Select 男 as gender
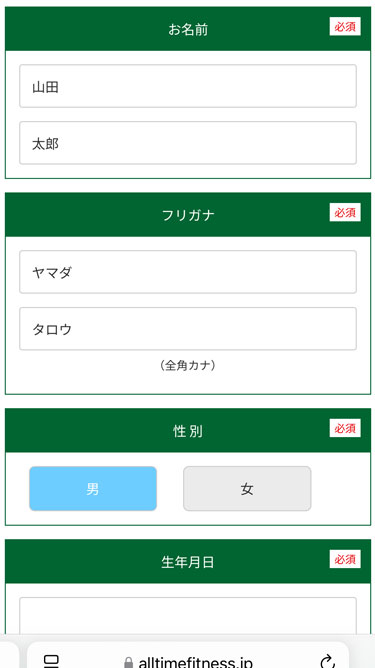This screenshot has height=668, width=375. (x=93, y=489)
